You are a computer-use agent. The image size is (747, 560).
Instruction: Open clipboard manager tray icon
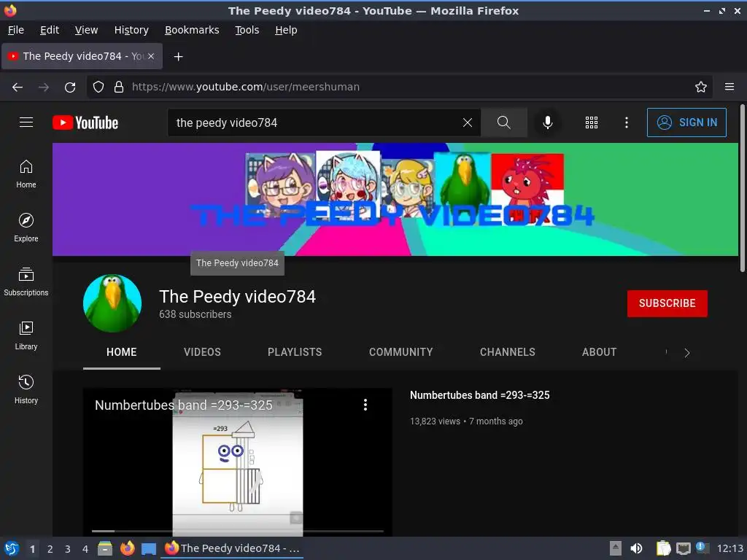click(662, 548)
